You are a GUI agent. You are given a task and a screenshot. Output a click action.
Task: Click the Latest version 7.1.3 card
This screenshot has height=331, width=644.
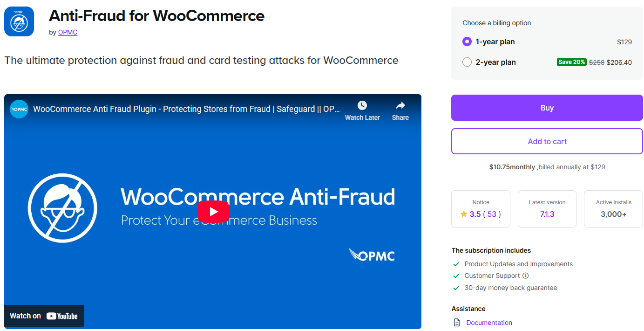pos(547,208)
